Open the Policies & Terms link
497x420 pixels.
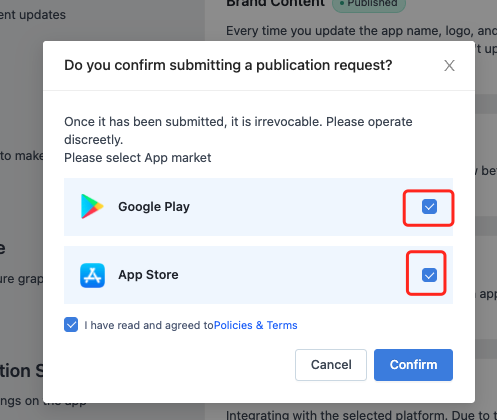pos(256,325)
